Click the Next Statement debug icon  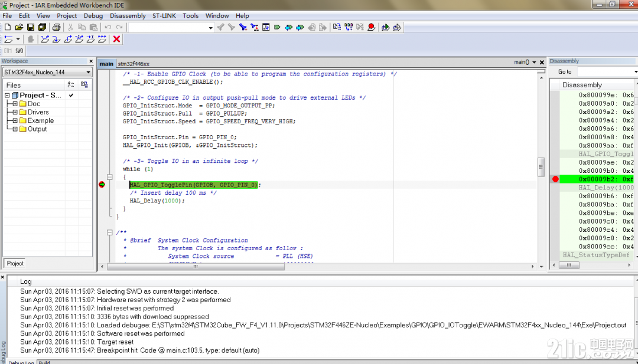(x=79, y=39)
